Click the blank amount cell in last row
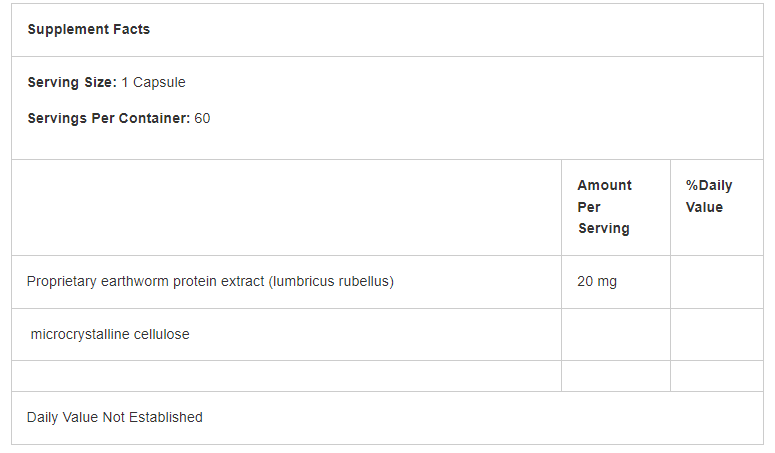The width and height of the screenshot is (775, 453). 615,376
